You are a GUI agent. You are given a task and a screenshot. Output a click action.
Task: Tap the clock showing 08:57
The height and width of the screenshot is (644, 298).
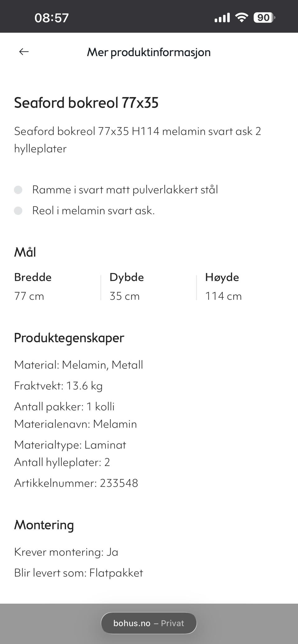click(x=51, y=18)
